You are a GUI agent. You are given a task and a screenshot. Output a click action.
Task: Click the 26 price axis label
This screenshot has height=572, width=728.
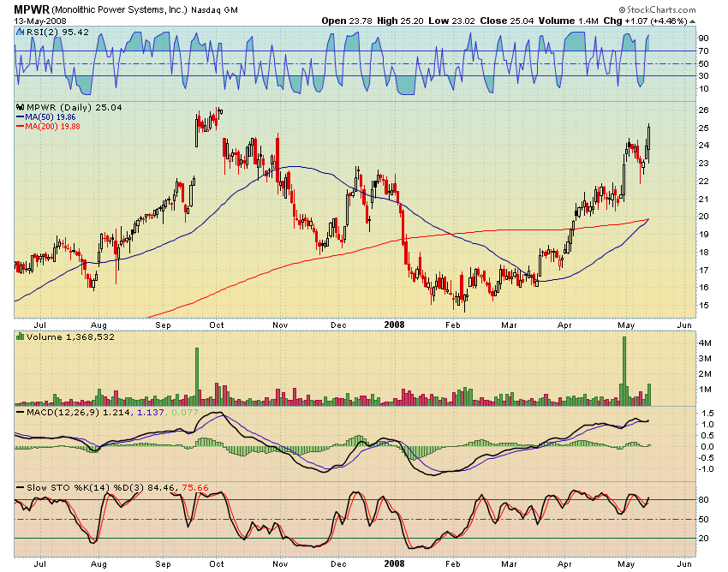pyautogui.click(x=703, y=110)
